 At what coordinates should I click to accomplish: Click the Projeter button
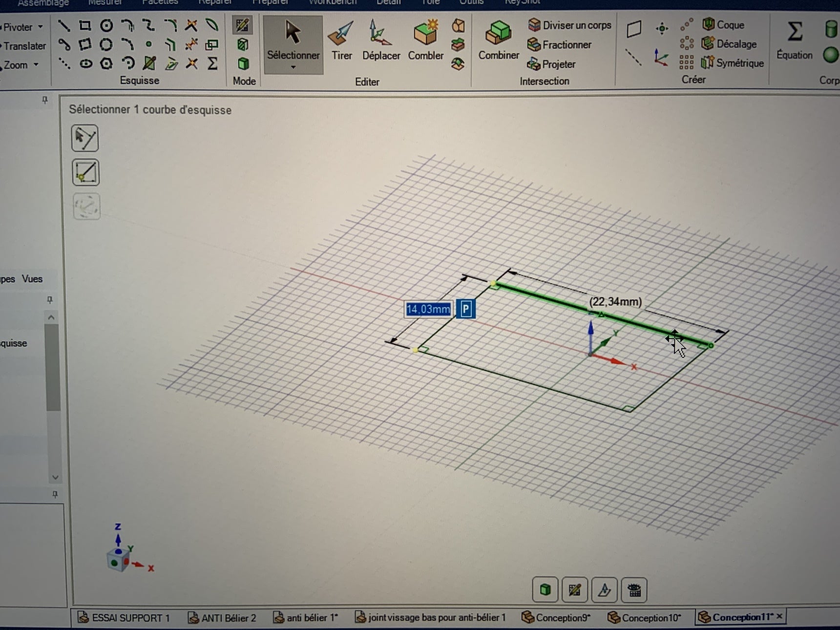point(551,64)
